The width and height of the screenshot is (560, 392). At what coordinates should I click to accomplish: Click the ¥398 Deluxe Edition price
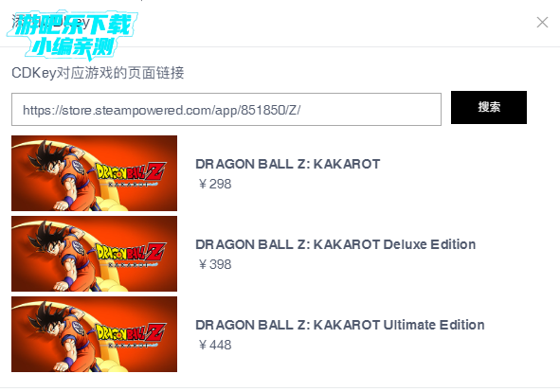click(x=215, y=264)
